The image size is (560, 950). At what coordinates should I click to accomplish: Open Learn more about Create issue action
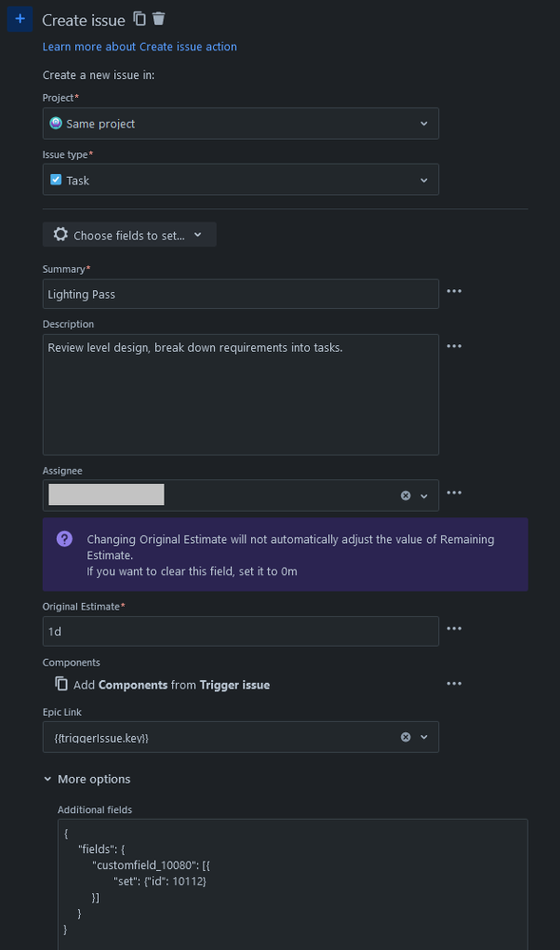click(140, 47)
